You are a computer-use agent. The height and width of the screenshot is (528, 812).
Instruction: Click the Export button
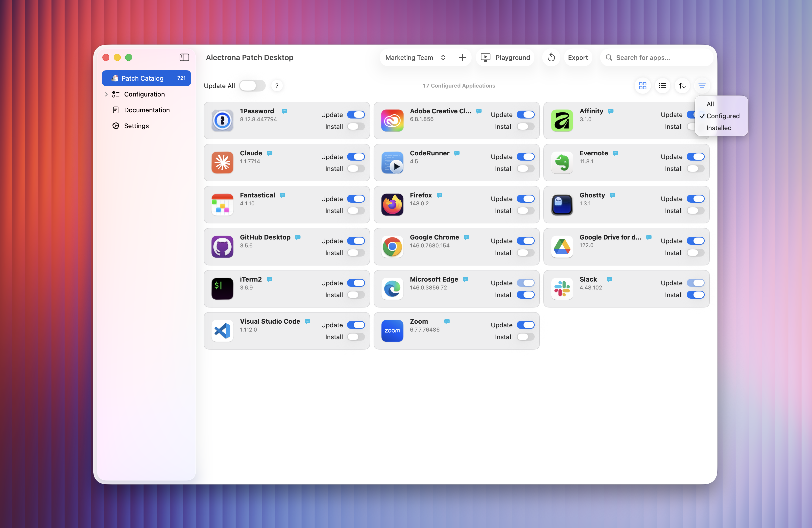(578, 57)
